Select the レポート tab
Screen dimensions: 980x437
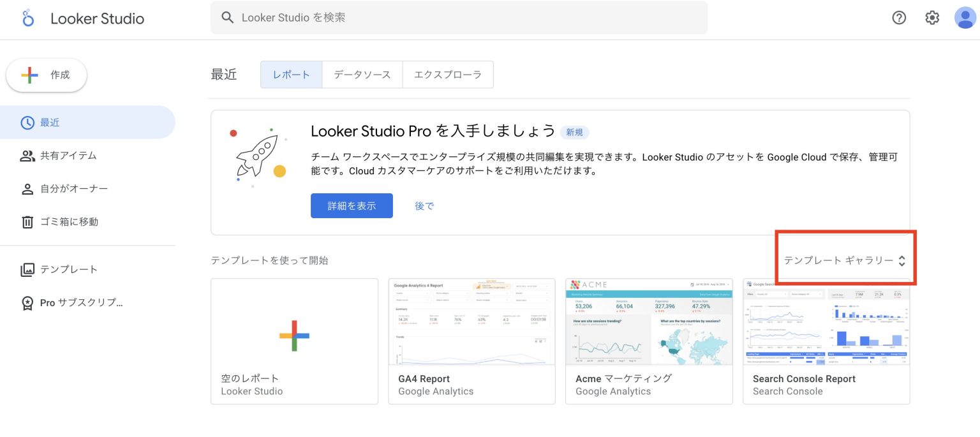(x=291, y=74)
